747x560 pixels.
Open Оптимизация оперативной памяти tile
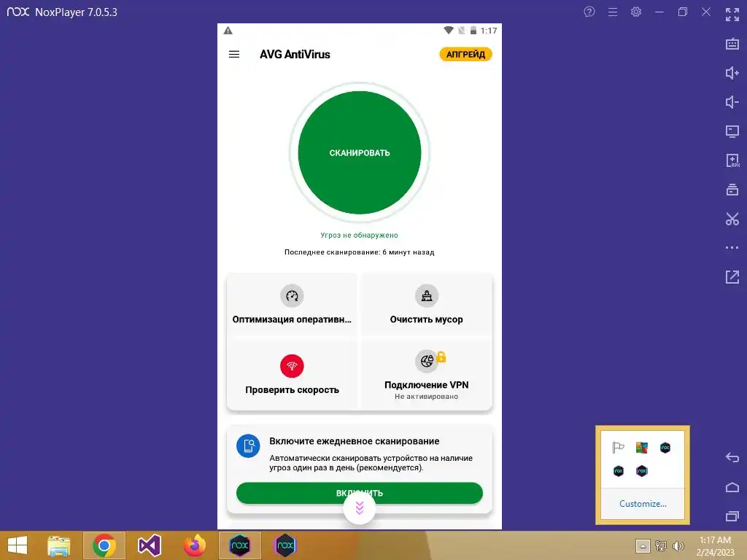(292, 306)
